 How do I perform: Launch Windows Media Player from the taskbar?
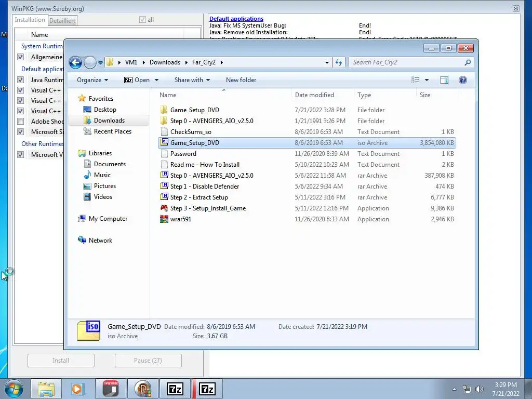coord(77,389)
